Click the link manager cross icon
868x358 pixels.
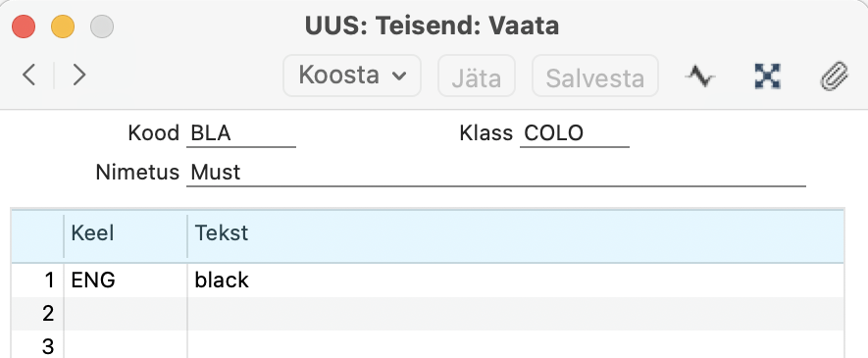[x=767, y=76]
